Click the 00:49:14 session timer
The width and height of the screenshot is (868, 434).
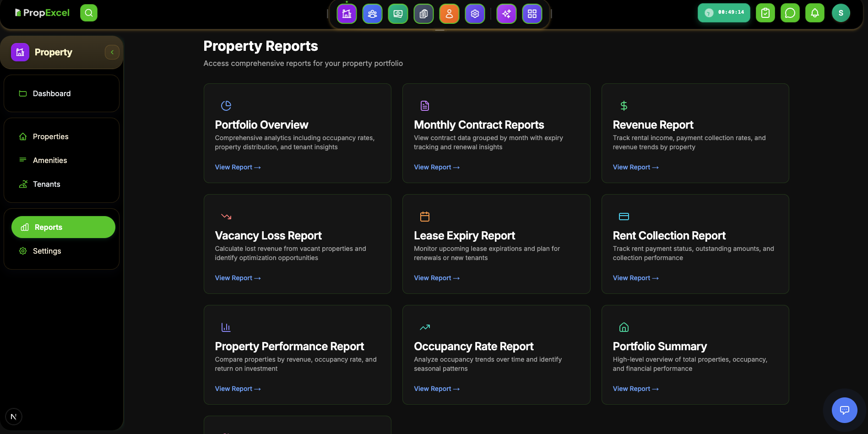723,13
